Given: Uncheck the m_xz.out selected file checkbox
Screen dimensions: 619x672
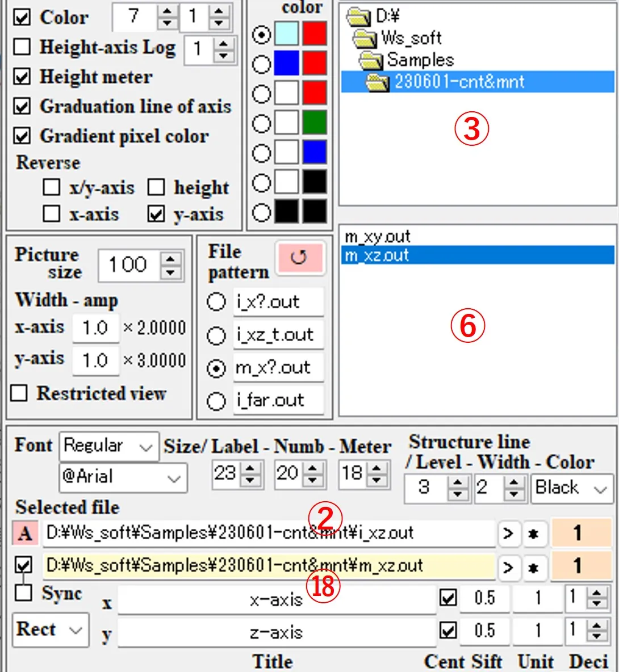Looking at the screenshot, I should (23, 565).
